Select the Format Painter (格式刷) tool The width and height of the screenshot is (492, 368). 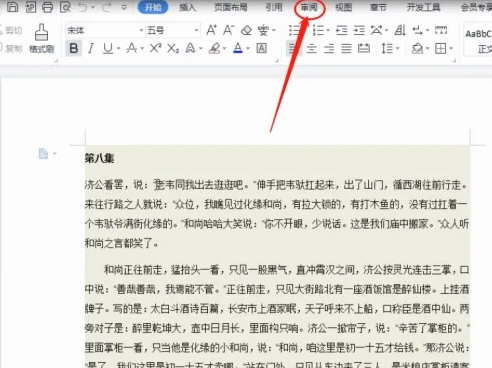[x=42, y=39]
